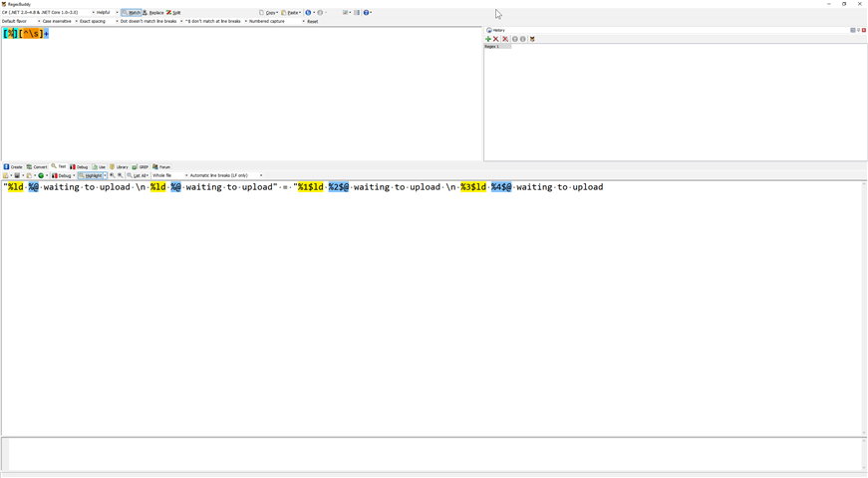
Task: Click the List All button
Action: point(138,175)
